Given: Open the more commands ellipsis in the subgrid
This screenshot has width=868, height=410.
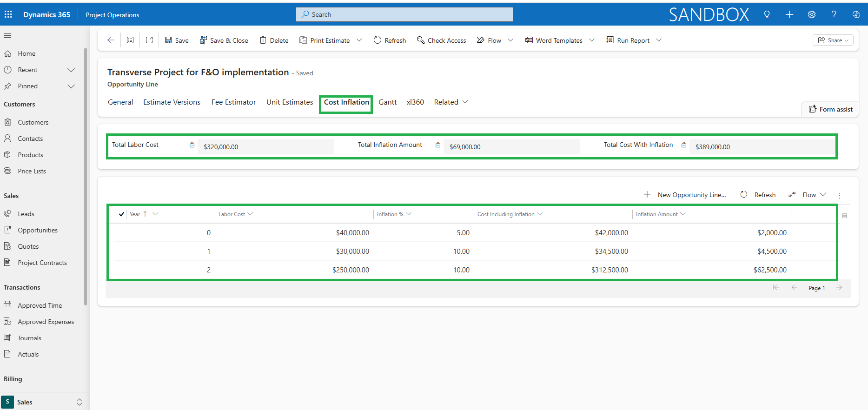Looking at the screenshot, I should tap(840, 195).
